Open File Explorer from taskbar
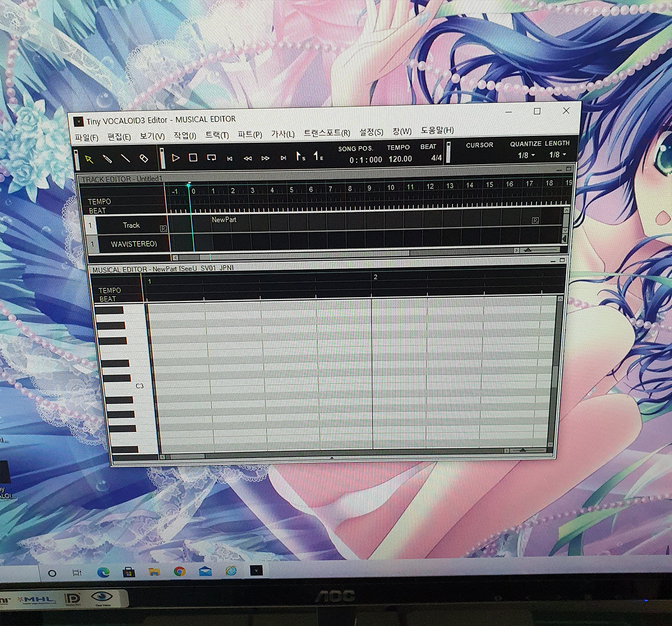This screenshot has height=626, width=672. click(x=154, y=572)
